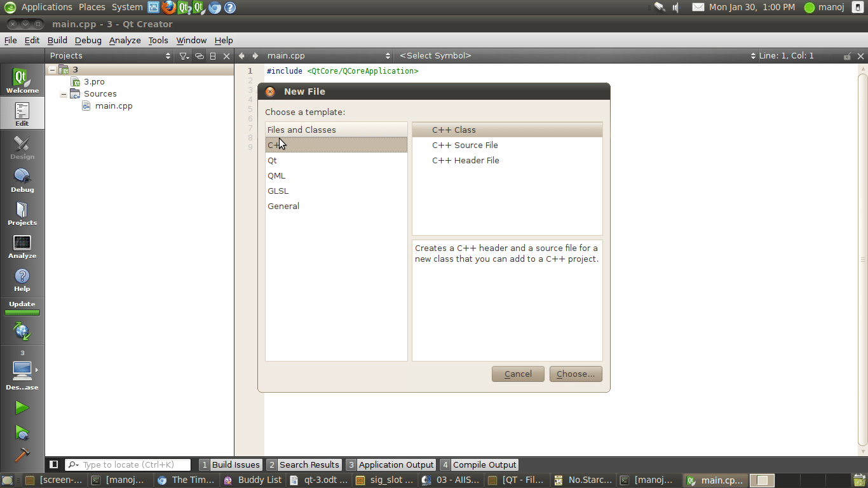868x488 pixels.
Task: Switch to Analyze mode in sidebar
Action: pyautogui.click(x=22, y=246)
